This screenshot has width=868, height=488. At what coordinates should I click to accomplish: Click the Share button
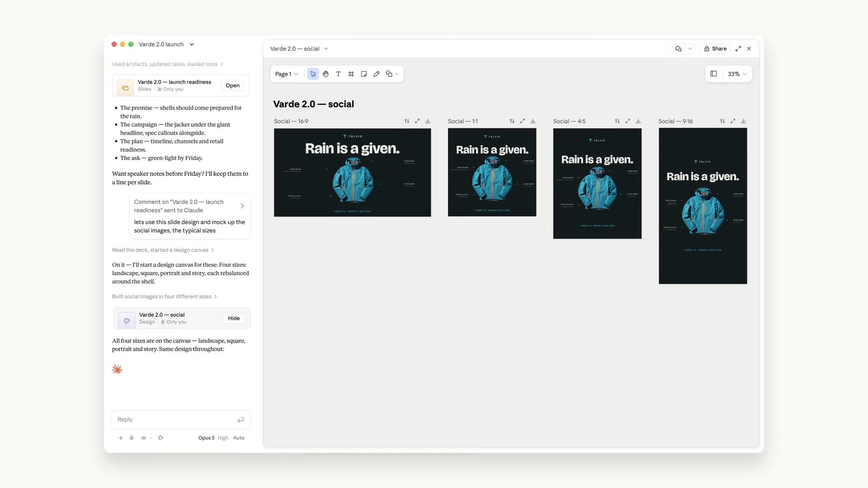pos(715,49)
